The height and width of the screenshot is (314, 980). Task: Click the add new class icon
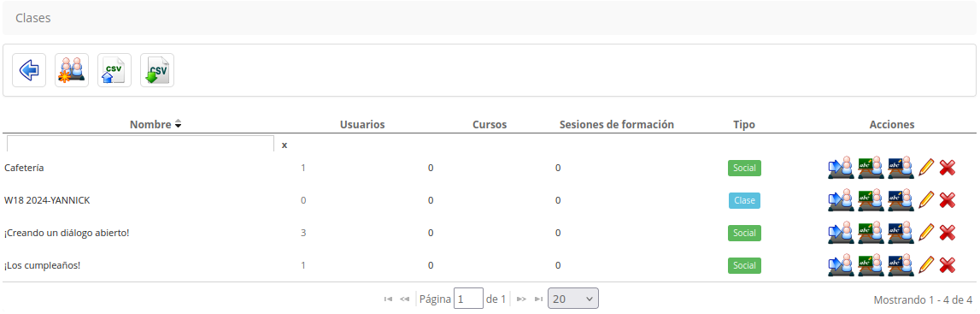click(72, 70)
